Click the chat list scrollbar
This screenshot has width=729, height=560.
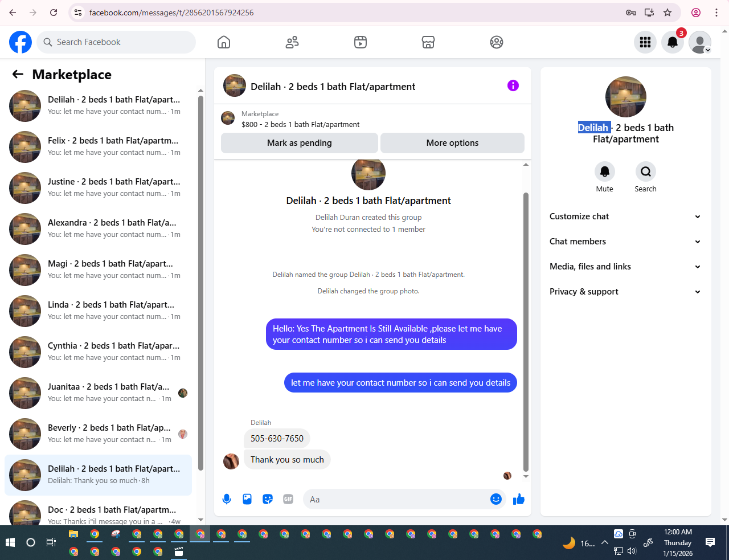click(x=200, y=283)
